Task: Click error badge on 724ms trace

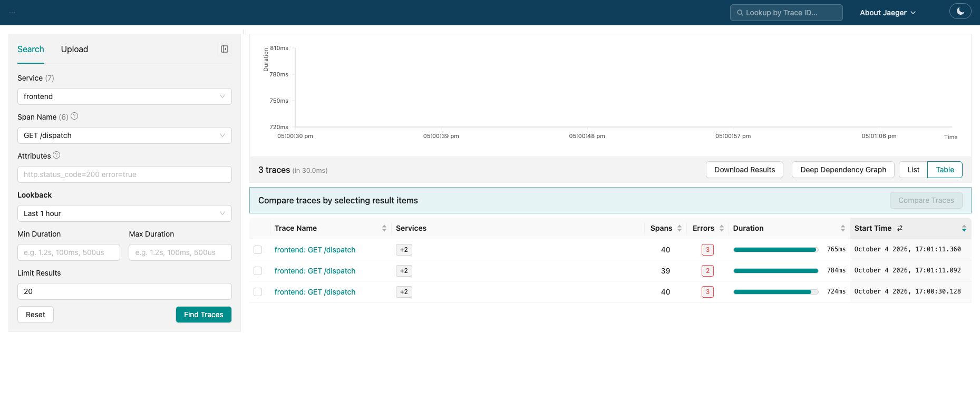Action: tap(707, 292)
